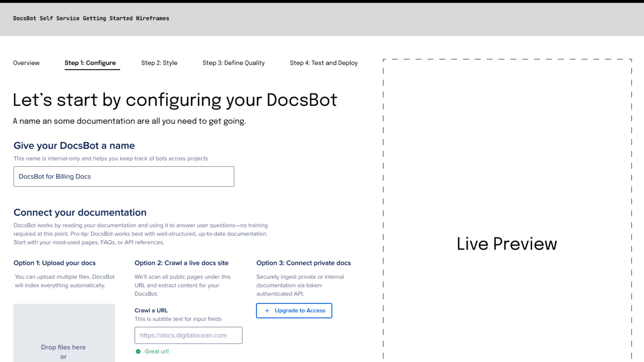The image size is (644, 362).
Task: Click the Upgrade to Access button
Action: click(x=294, y=311)
